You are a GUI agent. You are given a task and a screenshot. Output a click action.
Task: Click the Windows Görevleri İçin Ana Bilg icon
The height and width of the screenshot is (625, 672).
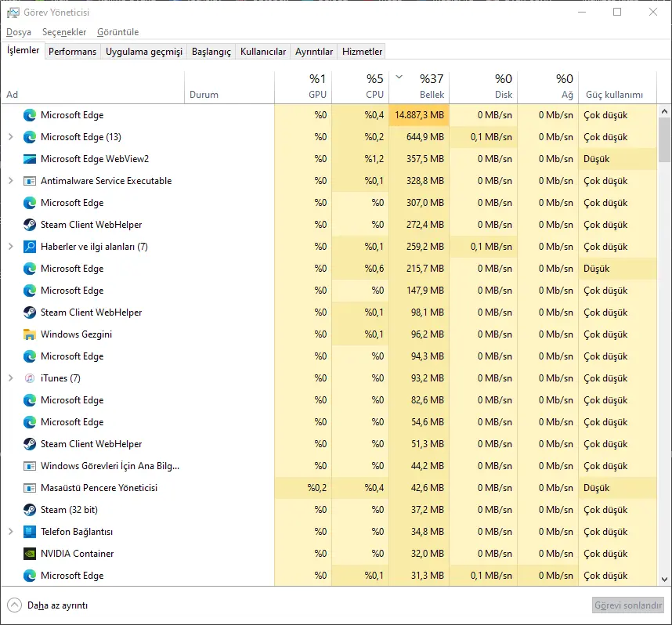pyautogui.click(x=30, y=466)
